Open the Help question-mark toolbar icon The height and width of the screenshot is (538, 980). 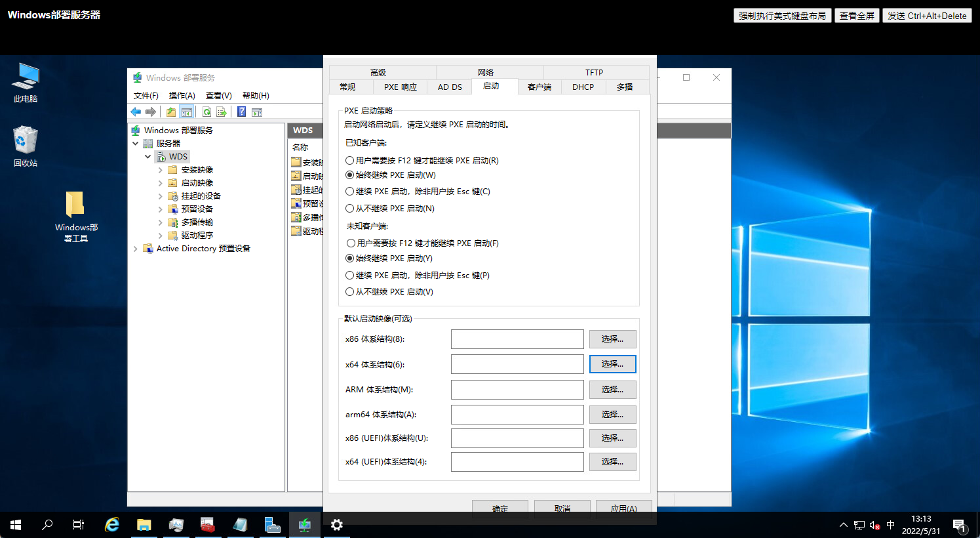pos(242,112)
